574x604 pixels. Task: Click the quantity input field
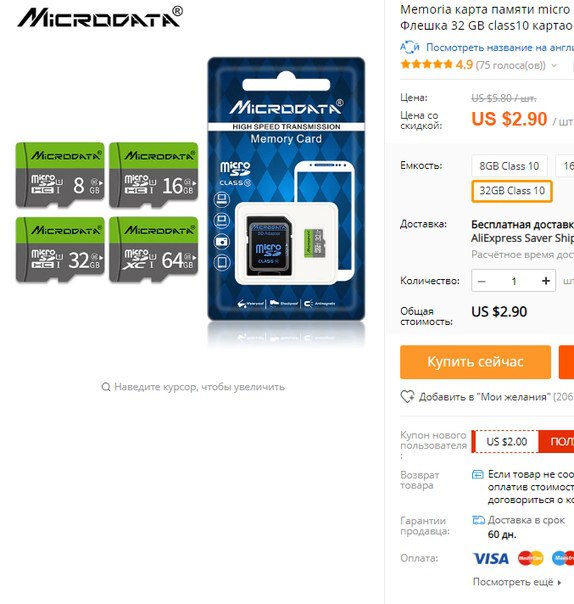(x=514, y=281)
